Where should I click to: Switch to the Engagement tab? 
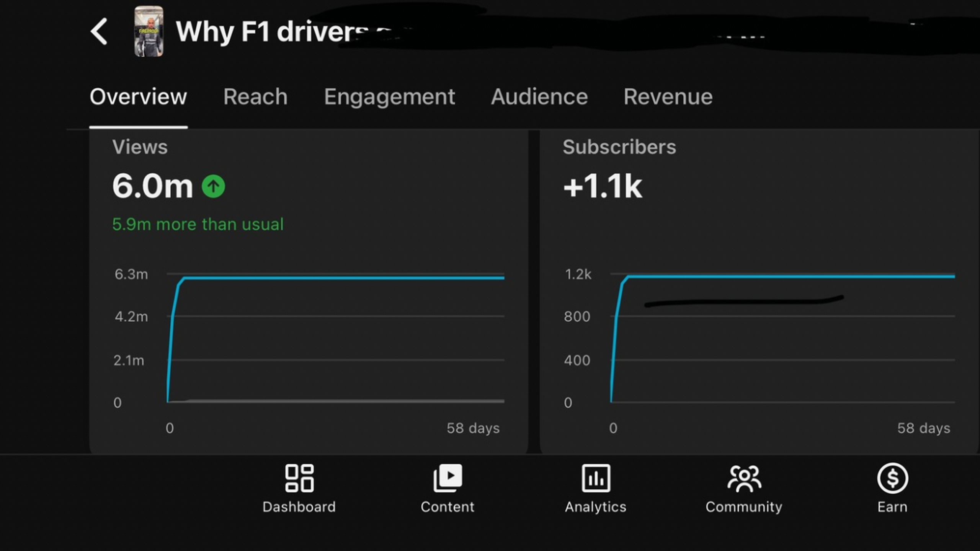pos(389,97)
